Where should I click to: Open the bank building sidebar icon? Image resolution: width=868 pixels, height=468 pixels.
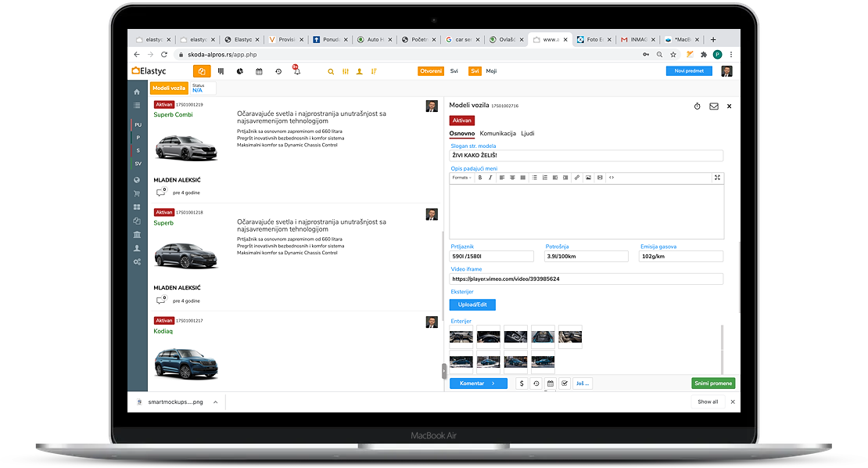pyautogui.click(x=137, y=235)
